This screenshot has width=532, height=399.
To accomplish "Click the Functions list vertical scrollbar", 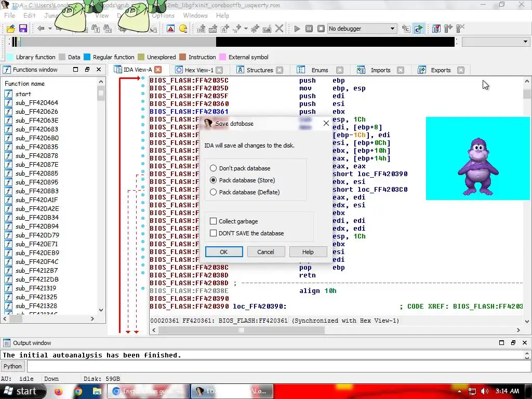I will click(x=101, y=196).
